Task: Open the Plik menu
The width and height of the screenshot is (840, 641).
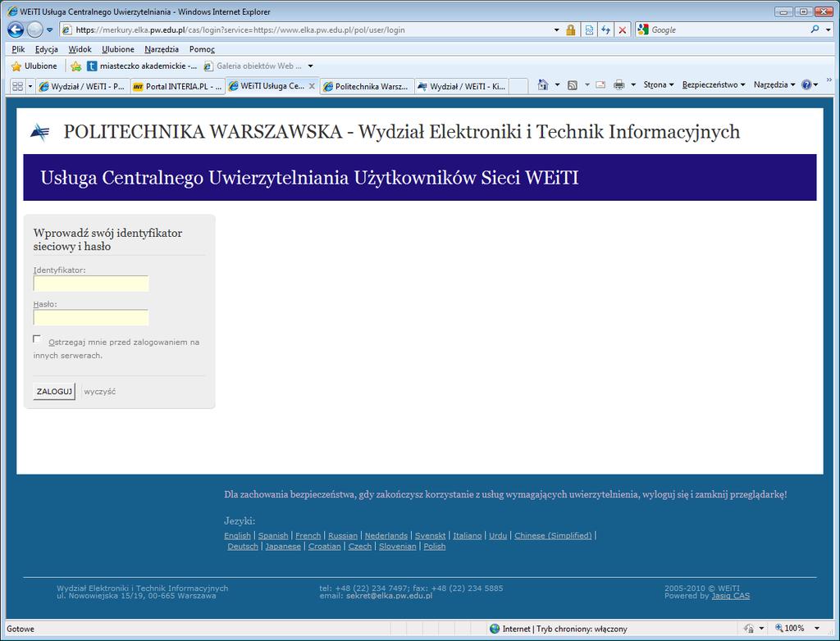Action: click(18, 49)
